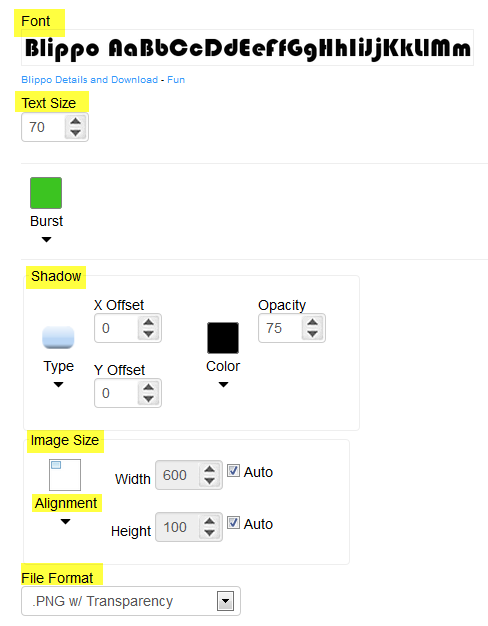Increase the X Offset value

coord(149,322)
